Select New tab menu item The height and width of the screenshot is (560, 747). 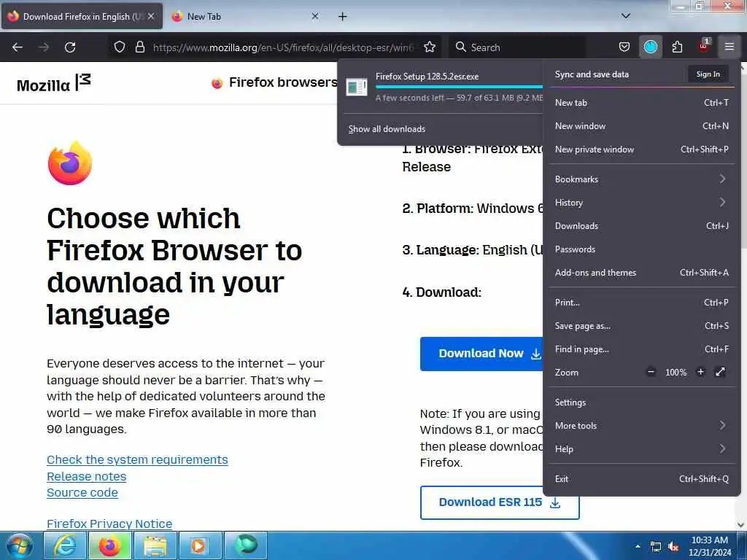coord(642,102)
